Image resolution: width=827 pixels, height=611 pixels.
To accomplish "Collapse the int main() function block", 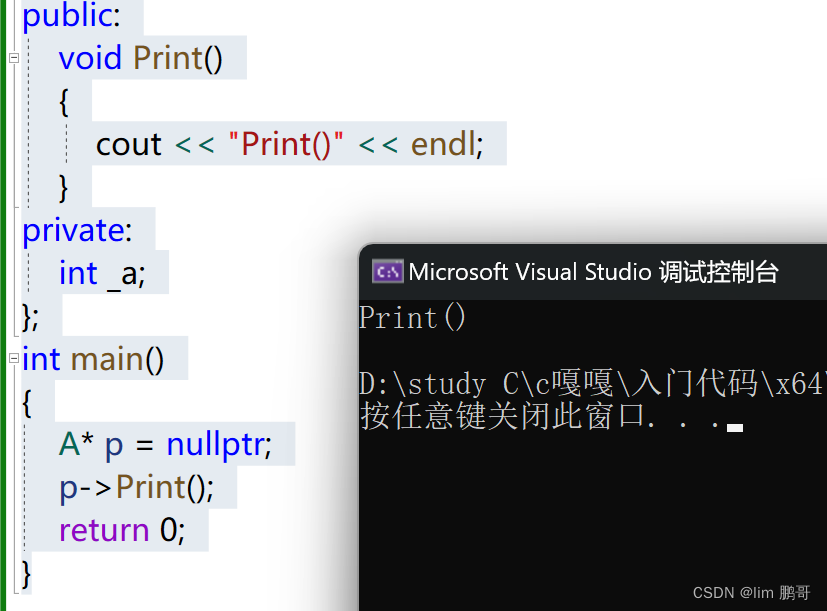I will pos(14,359).
